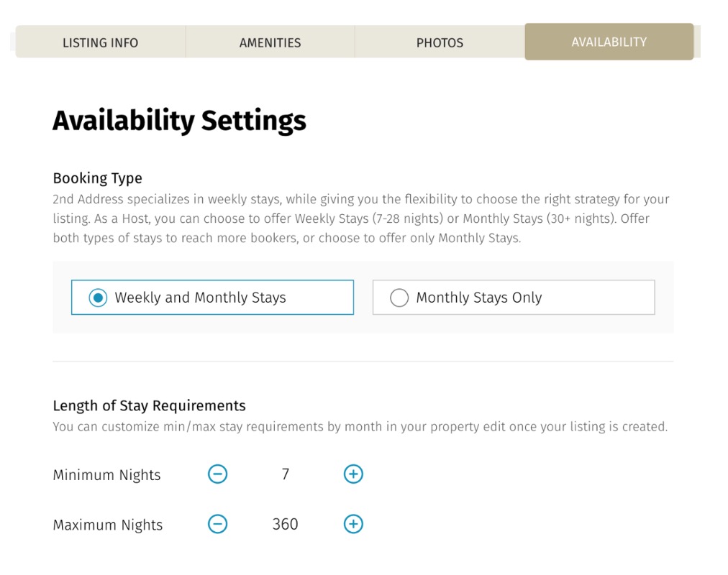The width and height of the screenshot is (728, 575).
Task: Click the Length of Stay Requirements heading
Action: pyautogui.click(x=149, y=405)
